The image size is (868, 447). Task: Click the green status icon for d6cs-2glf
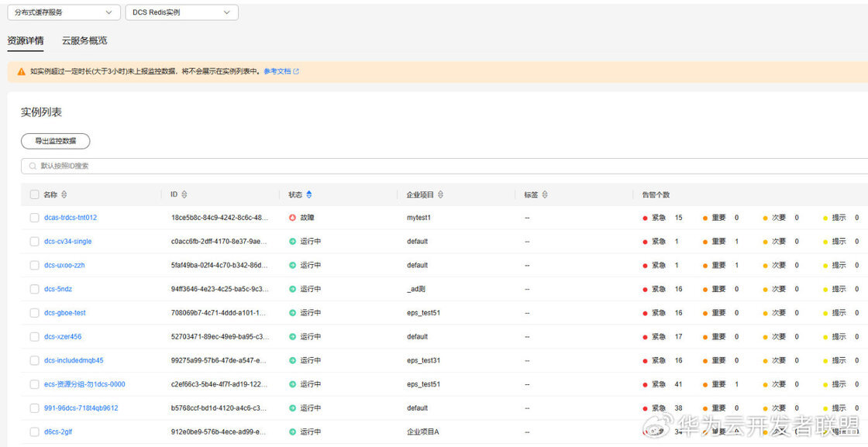[293, 432]
